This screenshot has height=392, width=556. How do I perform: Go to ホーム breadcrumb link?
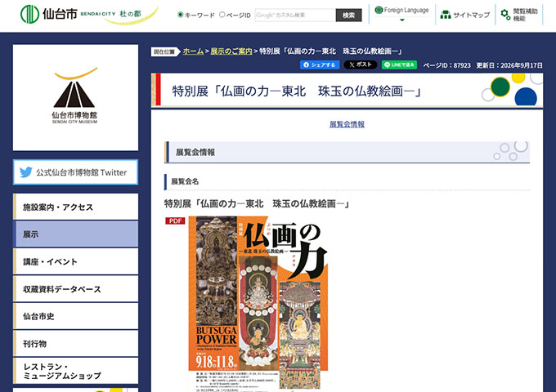(193, 51)
